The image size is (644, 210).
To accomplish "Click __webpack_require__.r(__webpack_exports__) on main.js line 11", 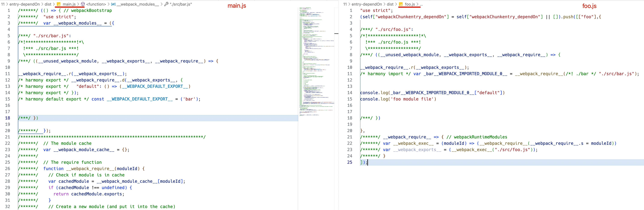I will [x=71, y=74].
